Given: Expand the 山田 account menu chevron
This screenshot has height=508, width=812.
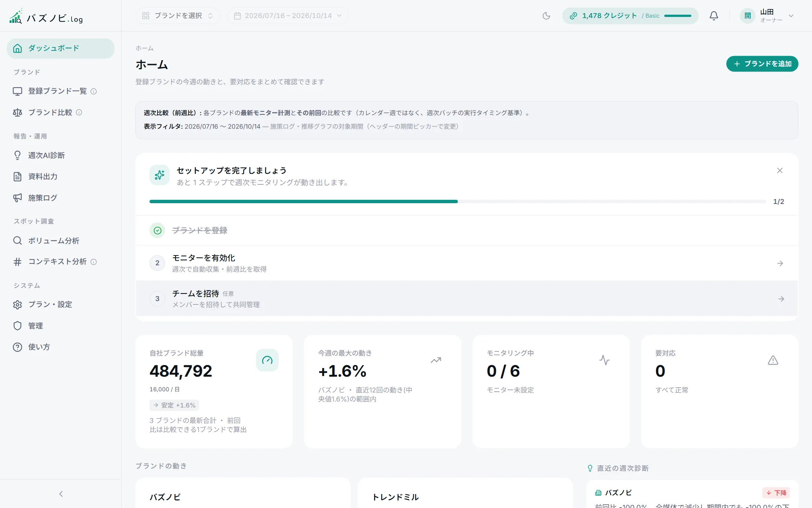Looking at the screenshot, I should tap(791, 16).
